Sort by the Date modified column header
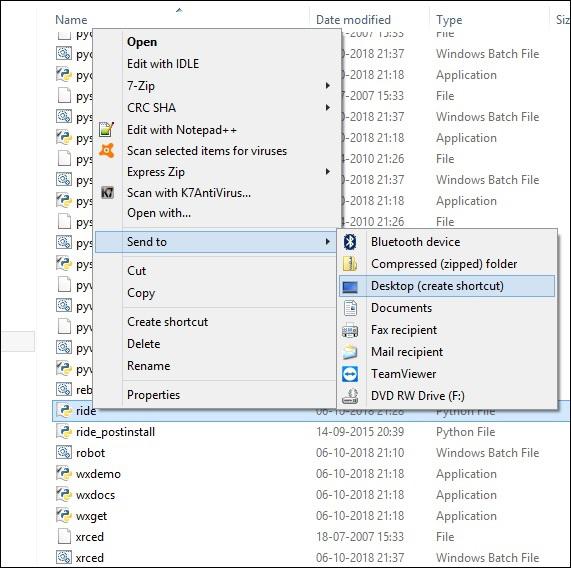Viewport: 571px width, 568px height. pyautogui.click(x=353, y=20)
